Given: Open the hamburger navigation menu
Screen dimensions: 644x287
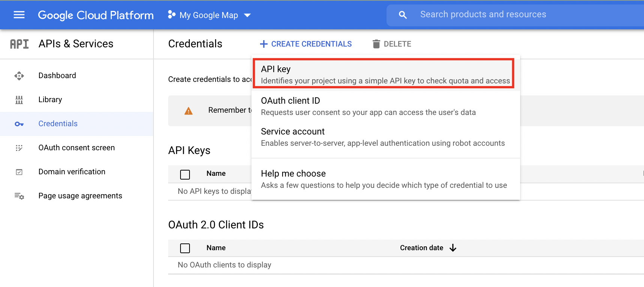Looking at the screenshot, I should point(19,15).
